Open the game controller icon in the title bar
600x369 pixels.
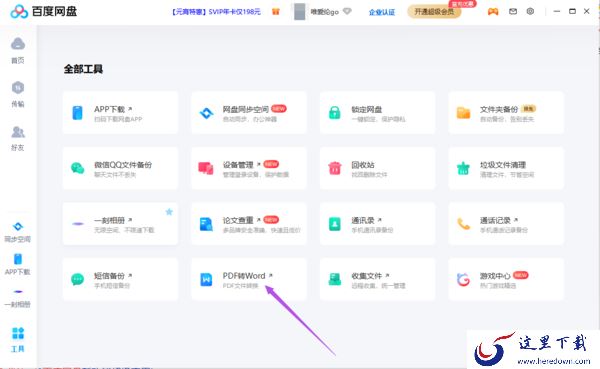(x=493, y=12)
